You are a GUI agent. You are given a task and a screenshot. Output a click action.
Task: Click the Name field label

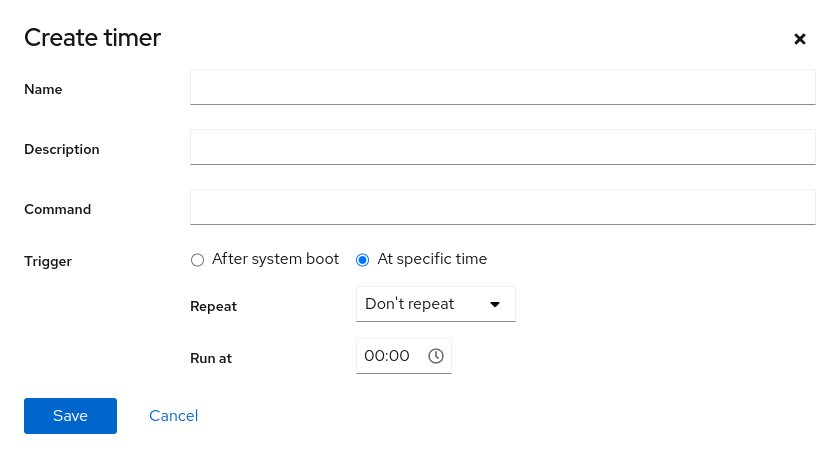(x=43, y=89)
